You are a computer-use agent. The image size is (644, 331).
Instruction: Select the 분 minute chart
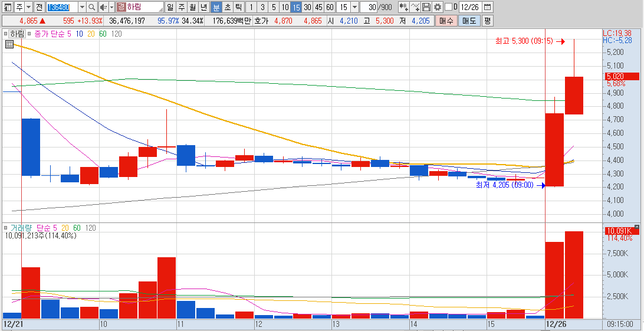(216, 7)
